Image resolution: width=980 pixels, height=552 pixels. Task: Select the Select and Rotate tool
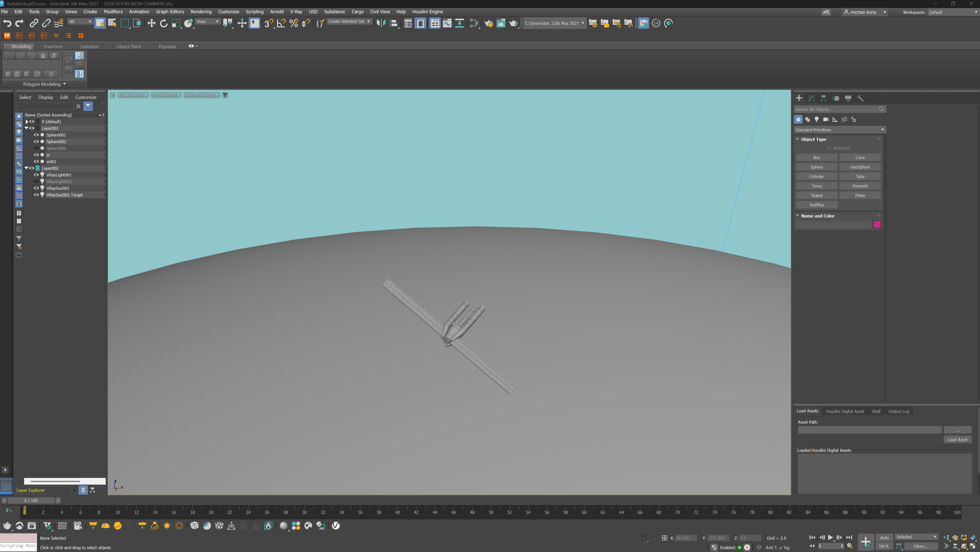coord(164,23)
